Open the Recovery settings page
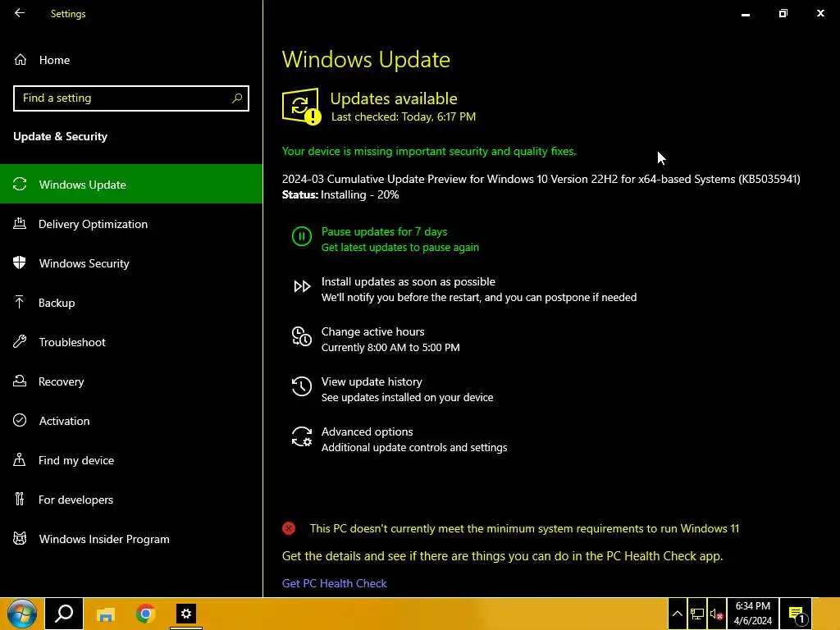840x630 pixels. click(131, 381)
